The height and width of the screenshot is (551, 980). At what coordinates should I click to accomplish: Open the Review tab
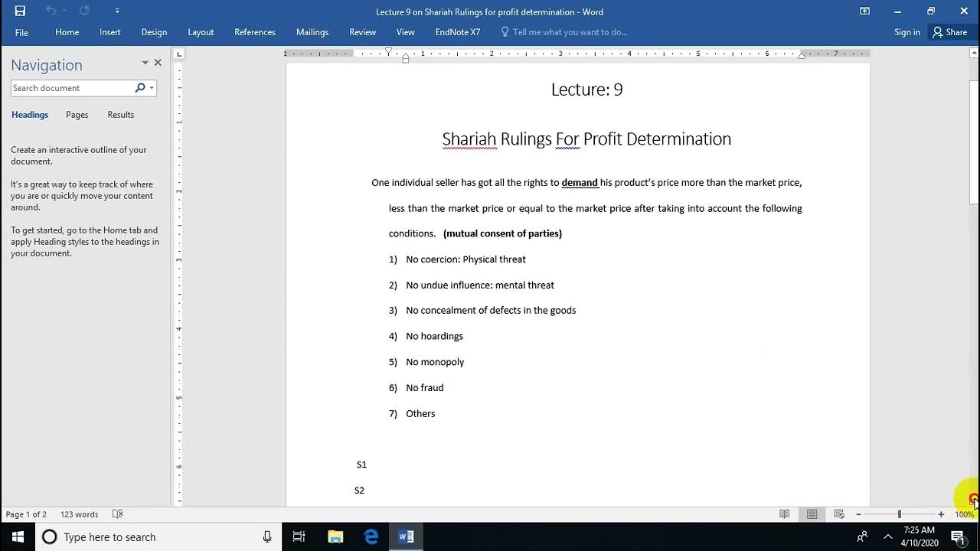click(362, 32)
